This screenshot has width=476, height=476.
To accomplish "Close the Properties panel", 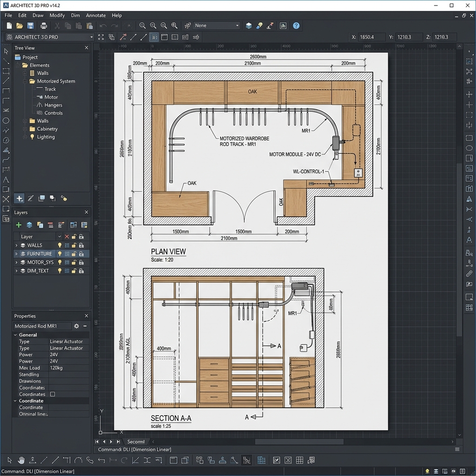I will tap(86, 316).
